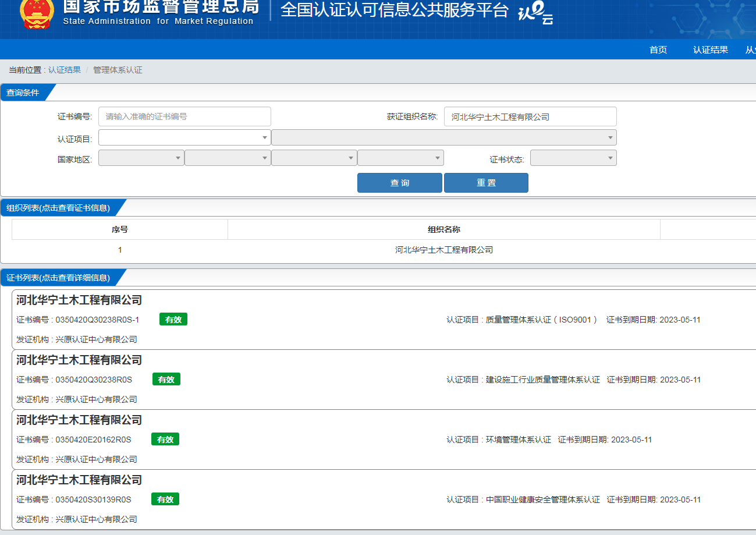Click the 认e云 logo in header

[x=535, y=13]
